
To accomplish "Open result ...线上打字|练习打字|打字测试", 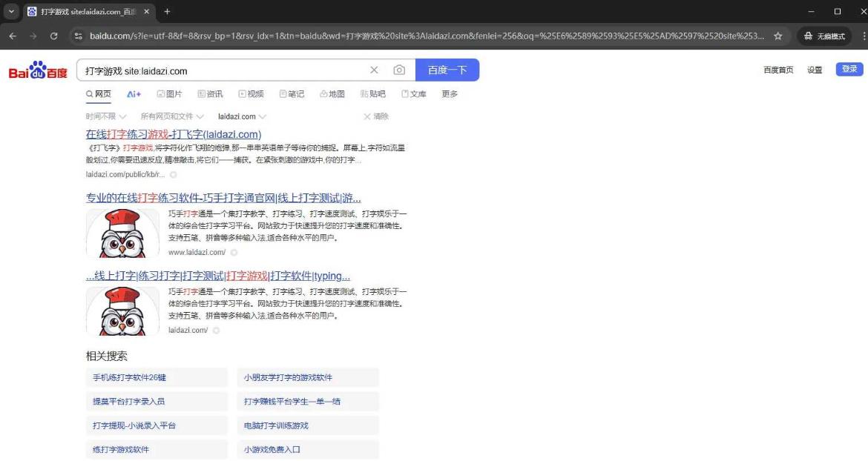I will pyautogui.click(x=217, y=276).
